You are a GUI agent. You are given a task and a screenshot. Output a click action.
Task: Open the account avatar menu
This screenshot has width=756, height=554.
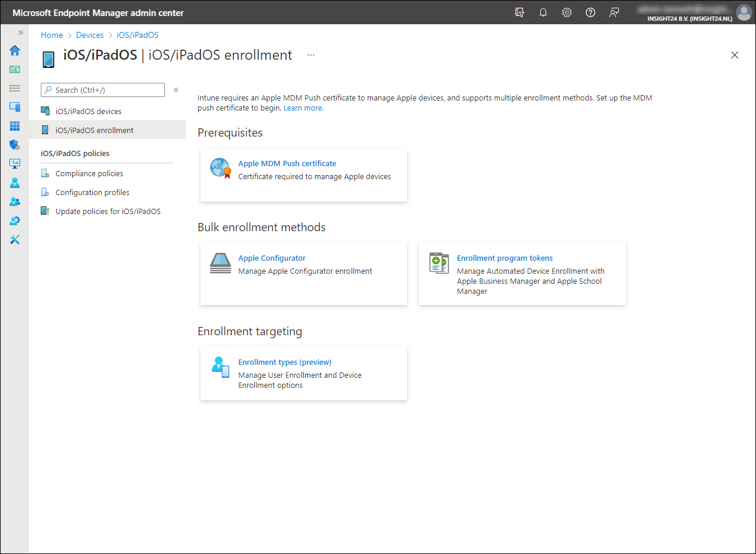click(x=744, y=12)
